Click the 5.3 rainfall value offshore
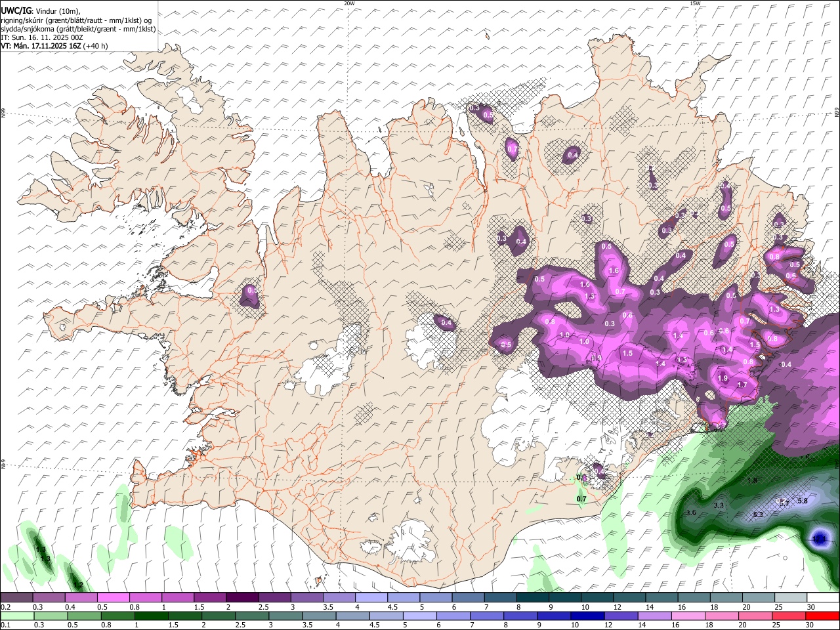840x630 pixels. coord(757,514)
